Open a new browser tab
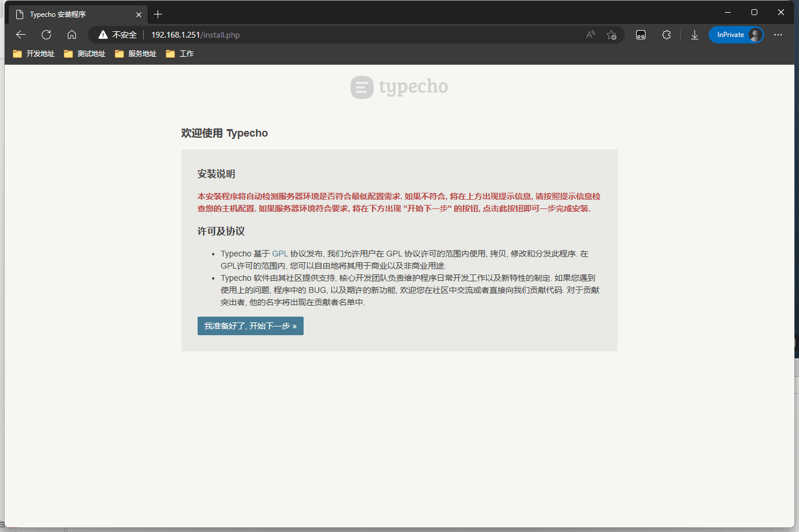Screen dimensions: 799x532 point(158,14)
